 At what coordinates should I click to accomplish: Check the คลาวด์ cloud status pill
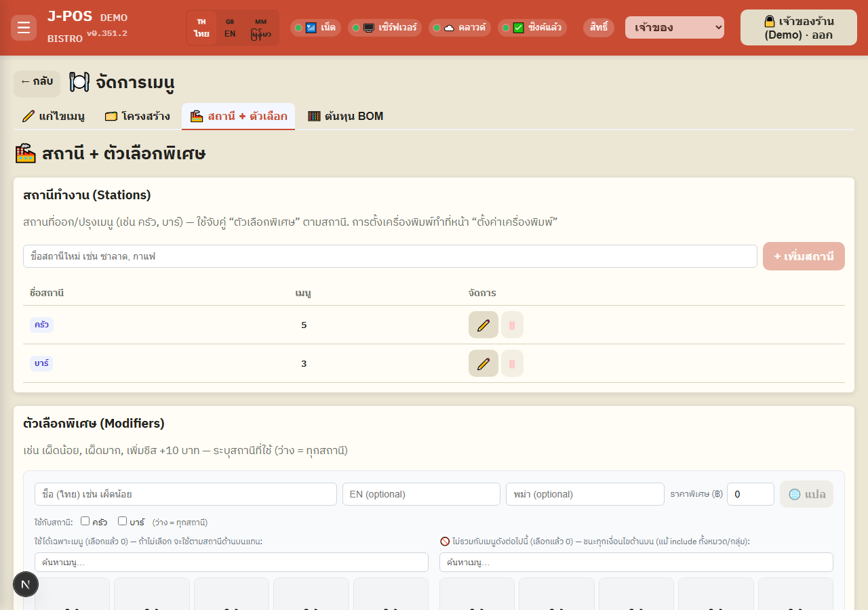[460, 28]
